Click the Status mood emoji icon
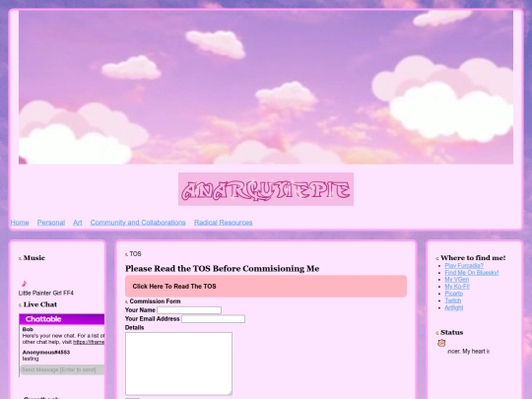Viewport: 532px width, 399px height. (441, 343)
